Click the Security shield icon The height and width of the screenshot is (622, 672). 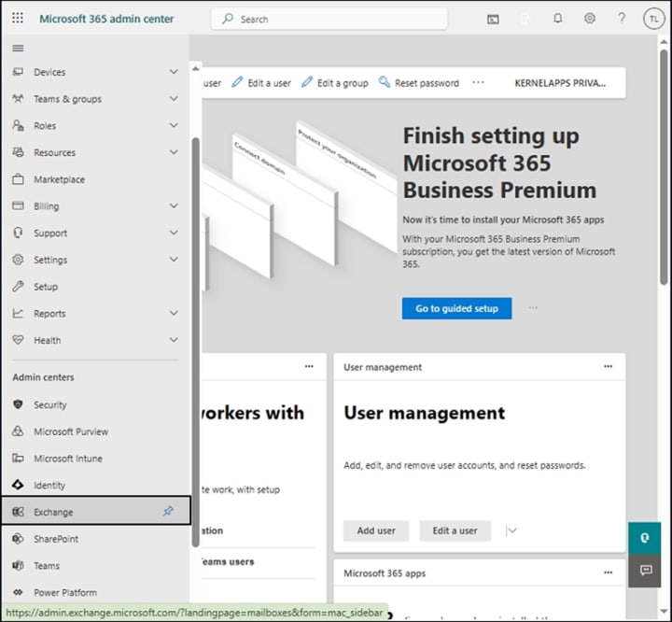18,404
